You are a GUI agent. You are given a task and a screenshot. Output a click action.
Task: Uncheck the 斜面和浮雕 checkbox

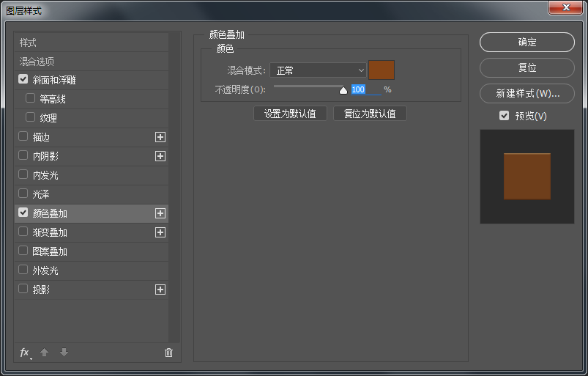(x=23, y=79)
